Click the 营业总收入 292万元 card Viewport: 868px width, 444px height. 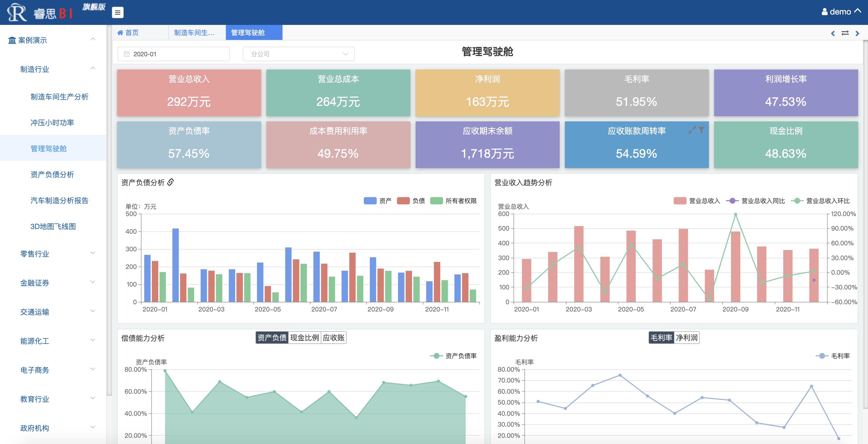click(x=189, y=93)
